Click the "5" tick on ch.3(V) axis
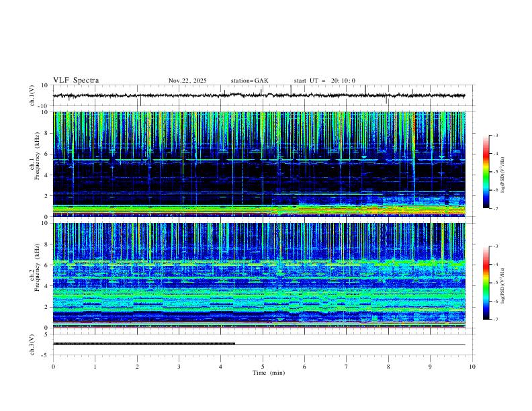Screen dimensions: 532x411 (46, 334)
